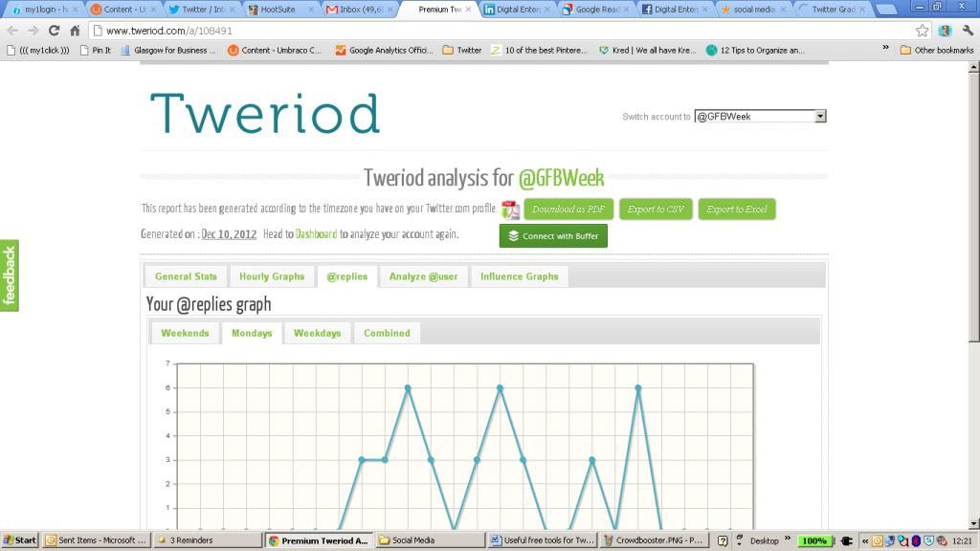Switch to the Hourly Graphs tab
This screenshot has width=980, height=551.
272,276
